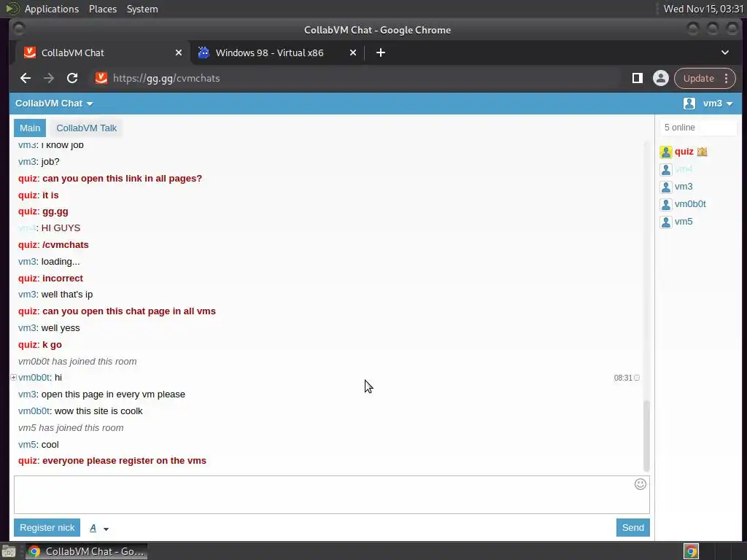Click the browser forward arrow

[x=49, y=78]
